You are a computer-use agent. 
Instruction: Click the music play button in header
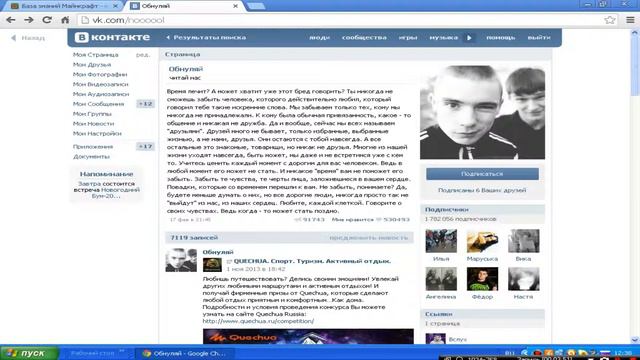[469, 38]
